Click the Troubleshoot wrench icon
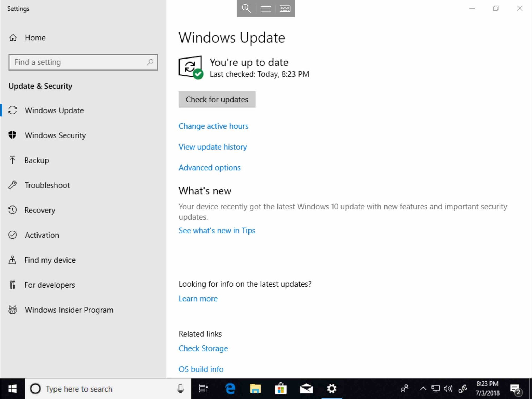The image size is (532, 399). tap(13, 185)
